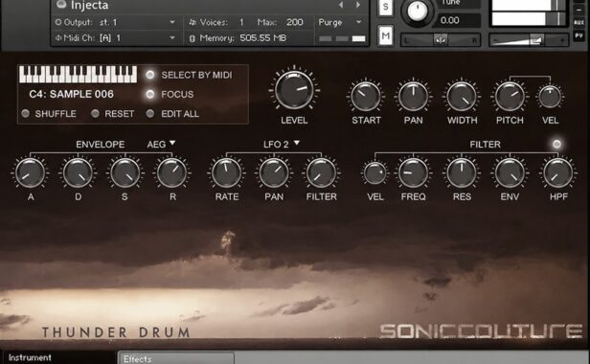
Task: Adjust the START knob
Action: (x=365, y=96)
